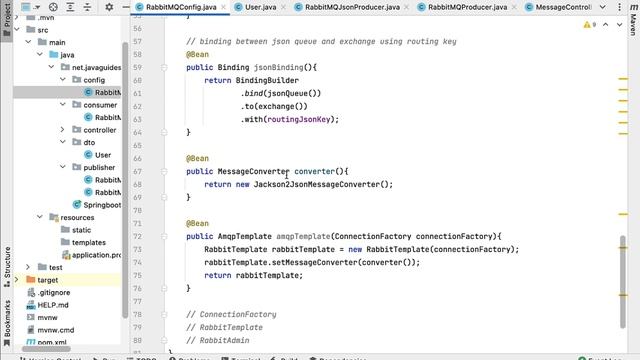Click the Project tree vertical scrollbar

pos(125,180)
